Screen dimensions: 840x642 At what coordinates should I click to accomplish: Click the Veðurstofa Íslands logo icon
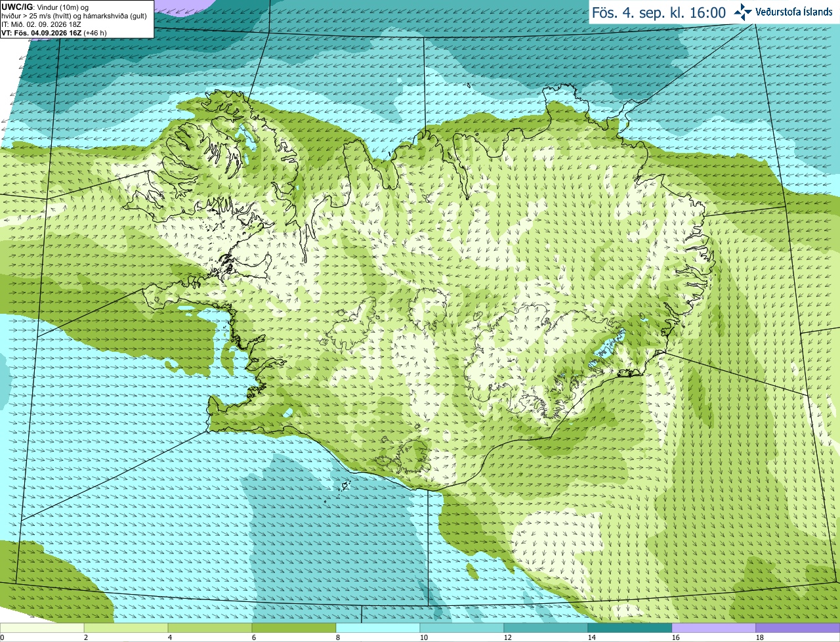coord(743,12)
